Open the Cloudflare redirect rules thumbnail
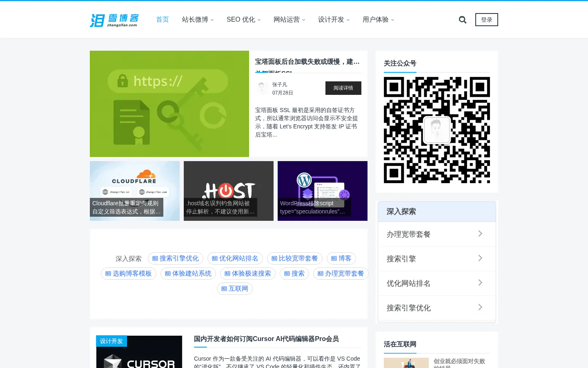 (135, 191)
